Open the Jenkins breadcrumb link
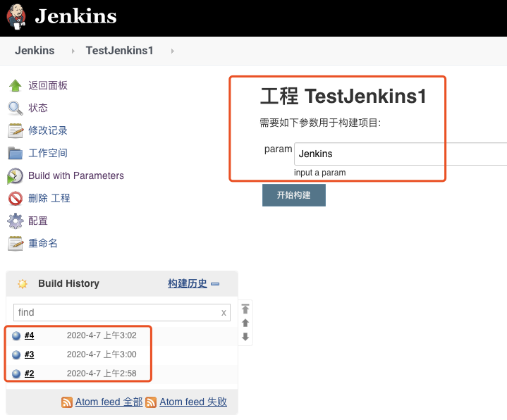Viewport: 507px width, 420px height. (35, 51)
